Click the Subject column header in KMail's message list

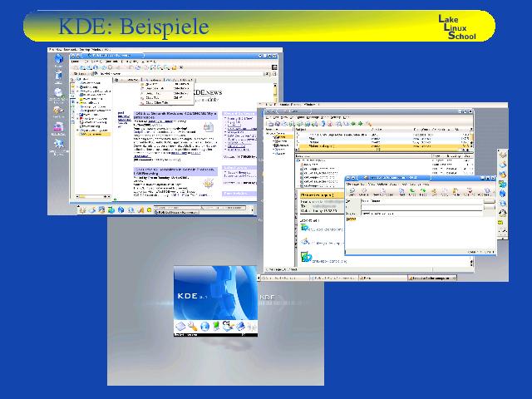[332, 130]
